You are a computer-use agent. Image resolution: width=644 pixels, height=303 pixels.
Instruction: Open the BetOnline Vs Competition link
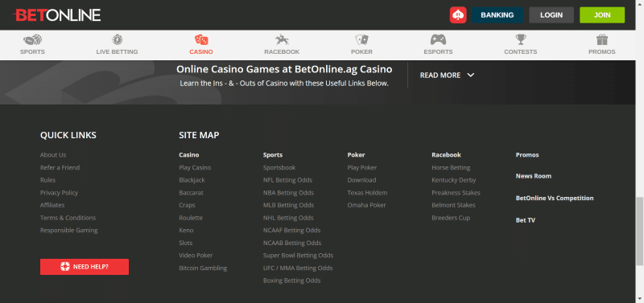click(555, 198)
